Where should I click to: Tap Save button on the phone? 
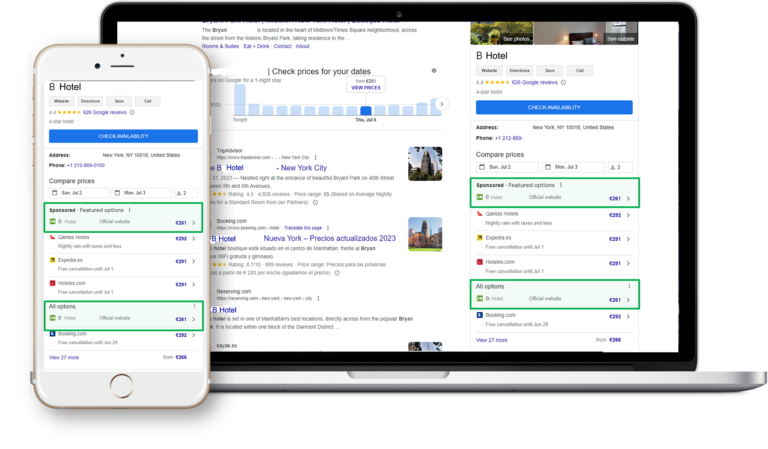coord(119,101)
